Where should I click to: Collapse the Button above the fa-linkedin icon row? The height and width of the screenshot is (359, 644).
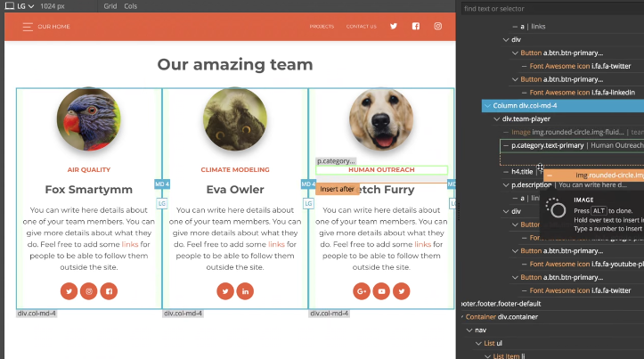(x=515, y=79)
